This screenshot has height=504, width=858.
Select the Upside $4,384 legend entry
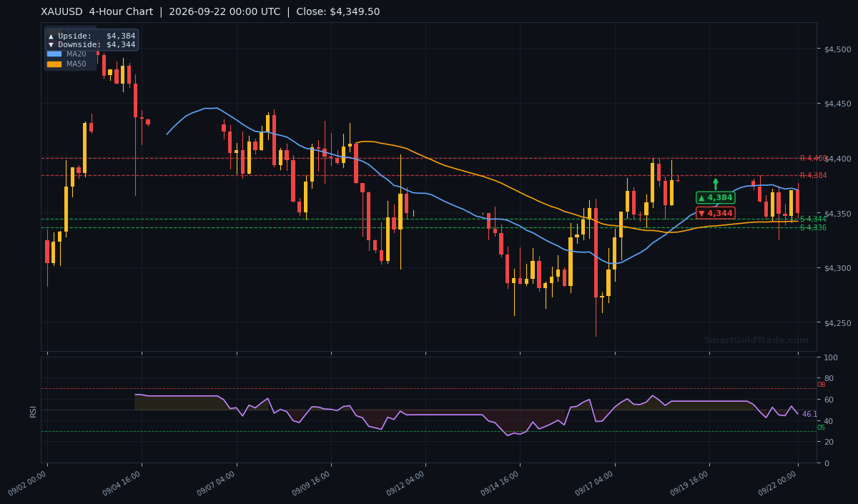tap(92, 36)
